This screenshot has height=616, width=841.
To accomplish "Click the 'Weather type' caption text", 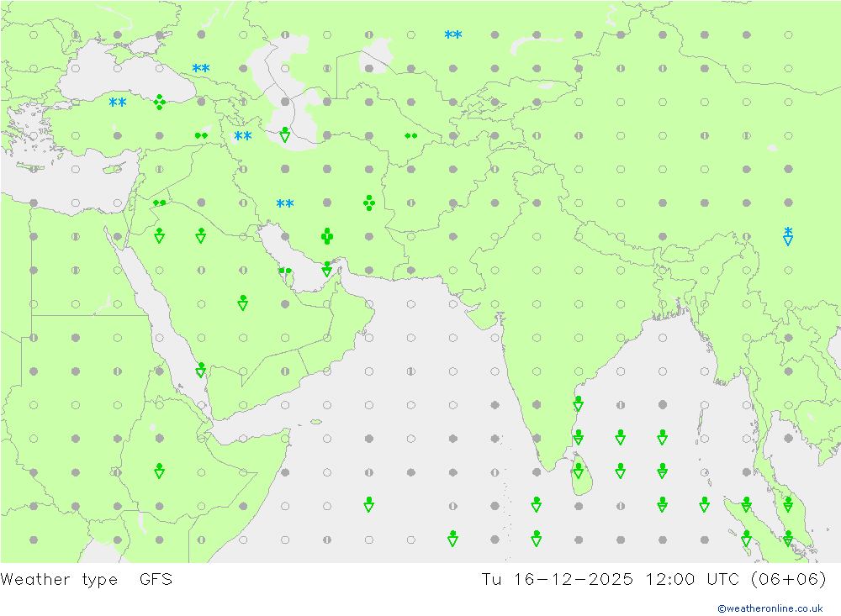I will [x=59, y=579].
